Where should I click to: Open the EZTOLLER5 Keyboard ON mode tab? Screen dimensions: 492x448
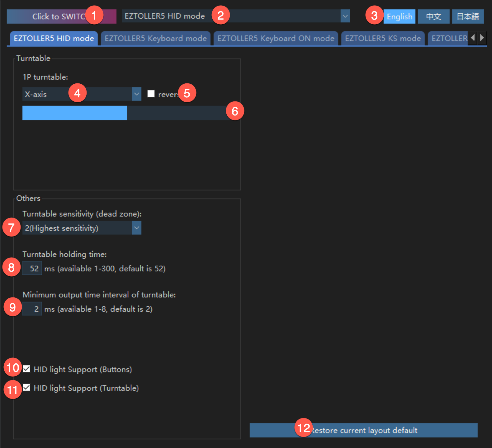pos(276,38)
